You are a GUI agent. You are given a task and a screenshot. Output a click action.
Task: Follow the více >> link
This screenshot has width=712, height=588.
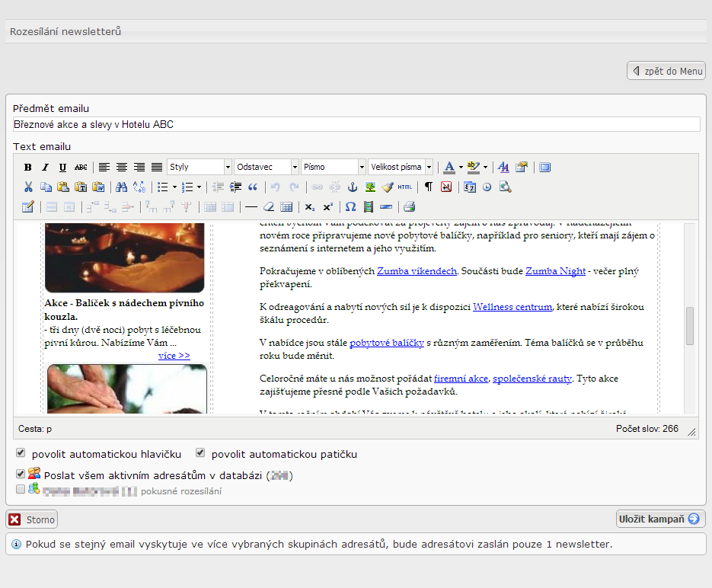click(174, 356)
